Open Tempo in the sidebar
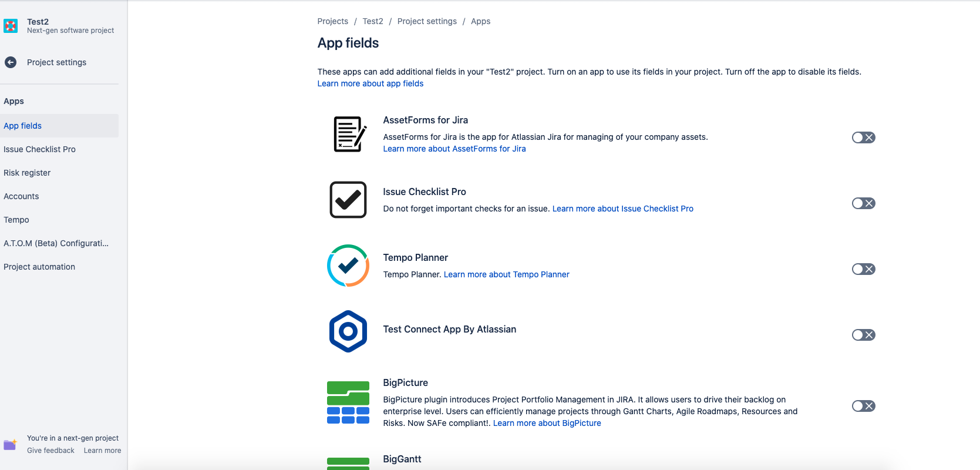980x470 pixels. coord(59,220)
